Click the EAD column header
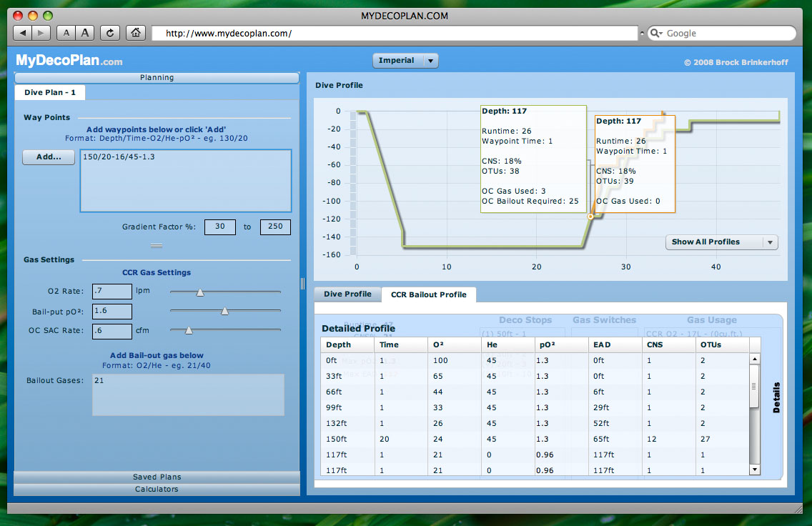This screenshot has width=812, height=526. [x=615, y=344]
